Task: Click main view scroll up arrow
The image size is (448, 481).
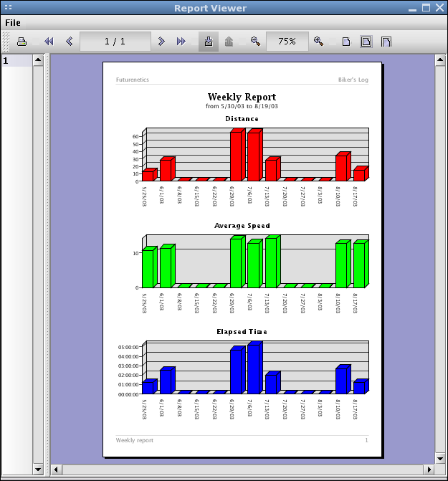Action: 440,59
